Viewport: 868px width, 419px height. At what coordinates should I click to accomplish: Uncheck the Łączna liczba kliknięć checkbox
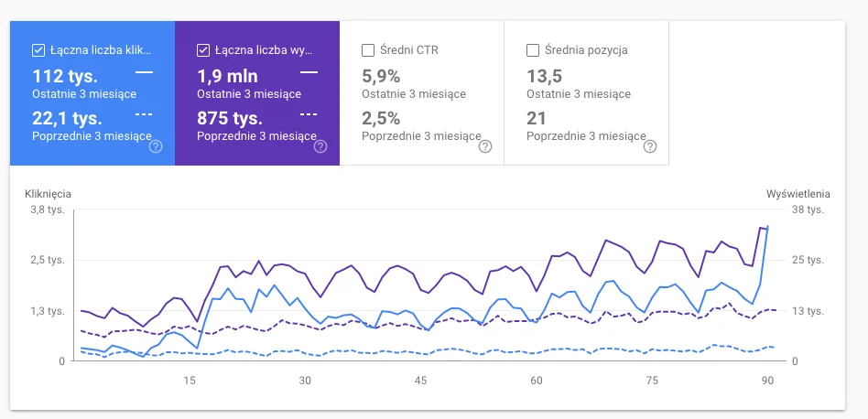tap(38, 50)
